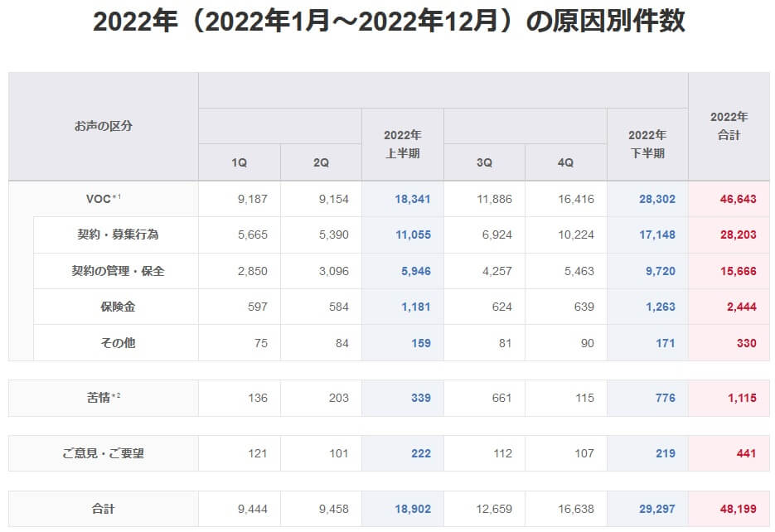Screen dimensions: 775x532
Task: Click VOC yearly total 46,643
Action: 738,199
